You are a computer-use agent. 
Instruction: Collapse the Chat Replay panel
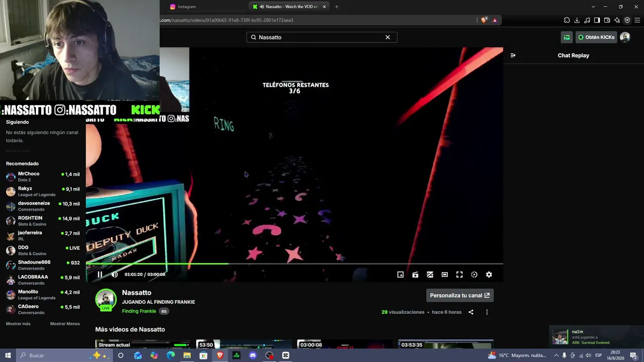pos(513,55)
